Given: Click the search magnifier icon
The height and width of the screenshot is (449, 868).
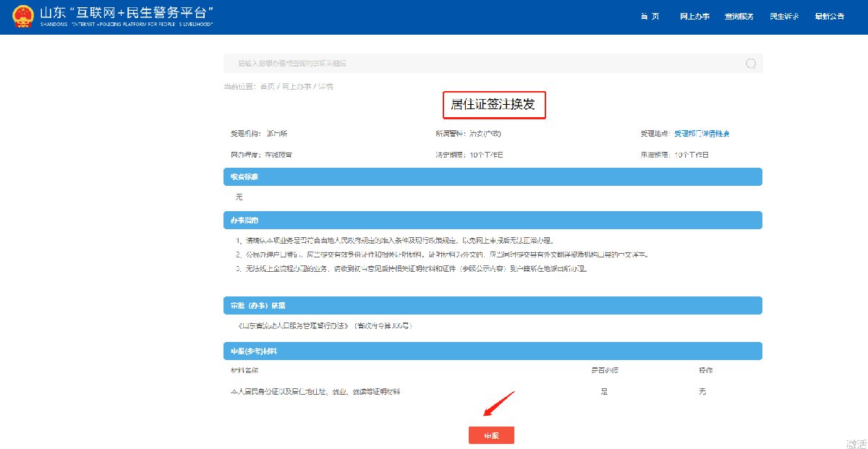Looking at the screenshot, I should pos(751,64).
